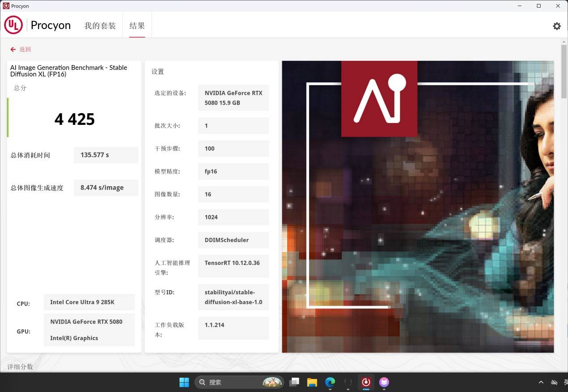Select the 结果 tab

coord(137,26)
